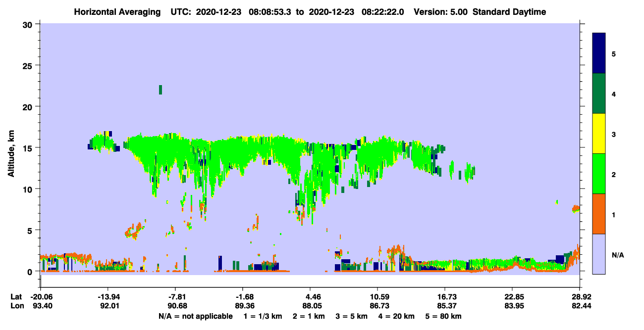The image size is (644, 330).
Task: Click the isolated green feature near 22 km altitude
Action: point(161,90)
